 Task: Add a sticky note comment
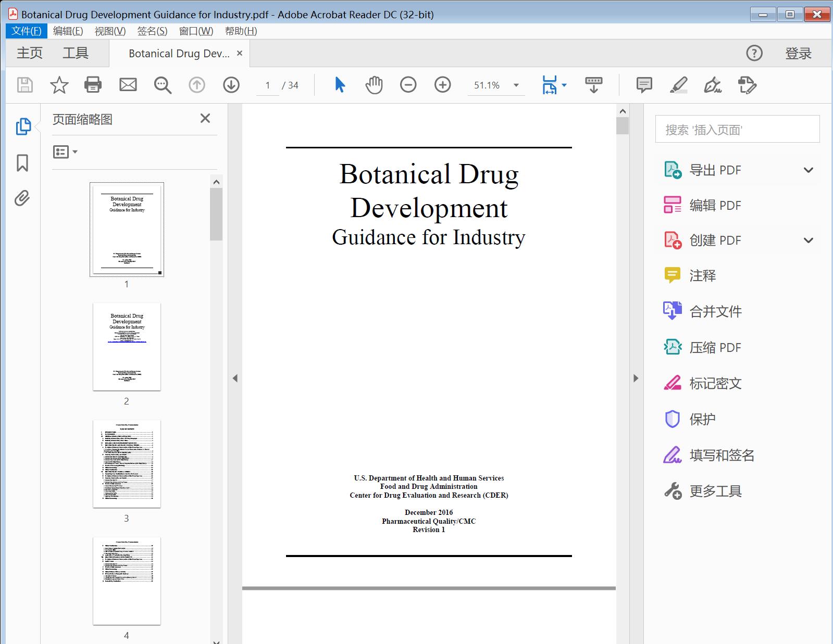pyautogui.click(x=644, y=85)
